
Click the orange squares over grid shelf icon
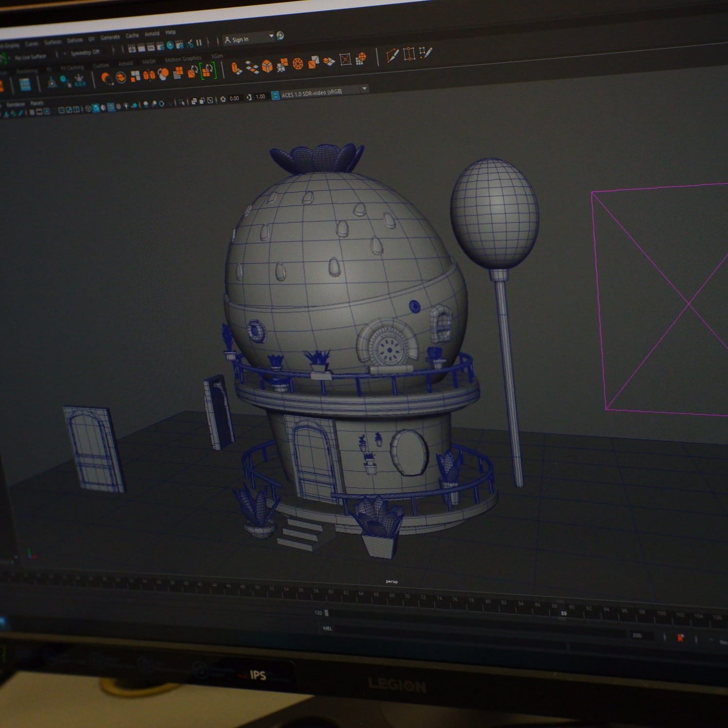[178, 72]
